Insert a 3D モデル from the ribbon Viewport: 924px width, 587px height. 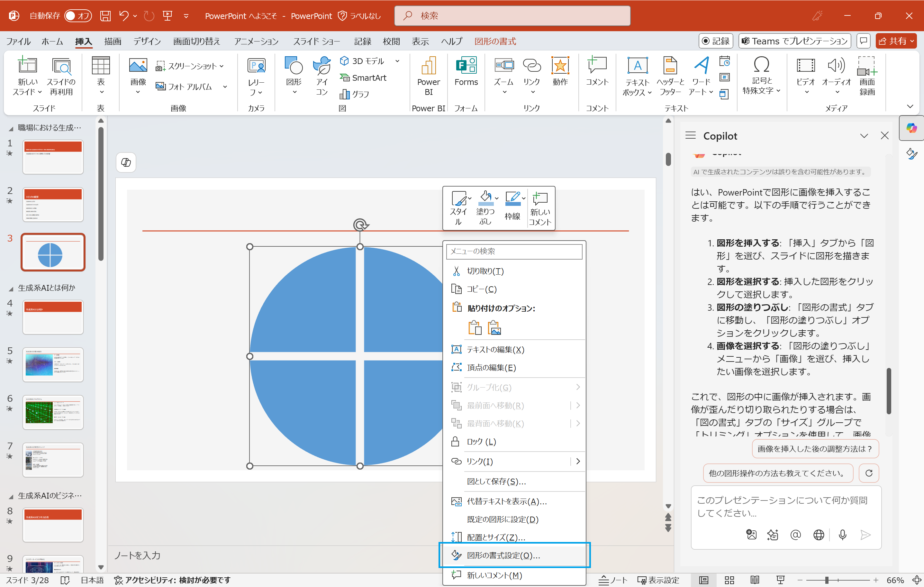pyautogui.click(x=362, y=61)
